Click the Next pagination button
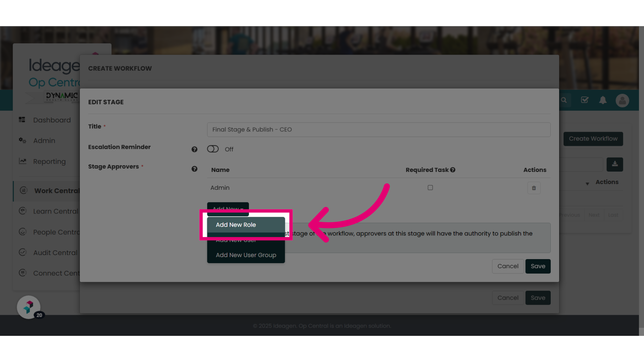Screen dimensions: 644x362 click(x=594, y=215)
